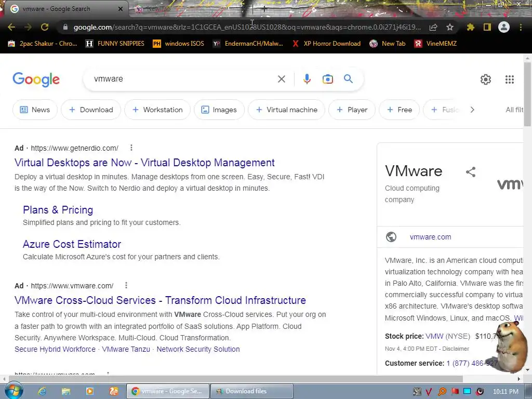The width and height of the screenshot is (532, 399).
Task: Open a new browser tab with plus
Action: click(x=264, y=9)
